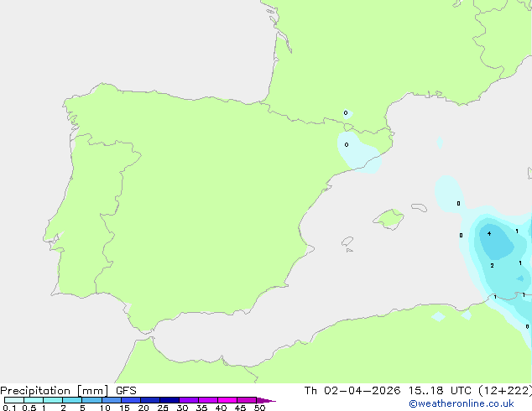Select the 30–35 mm legend color swatch

pyautogui.click(x=189, y=400)
